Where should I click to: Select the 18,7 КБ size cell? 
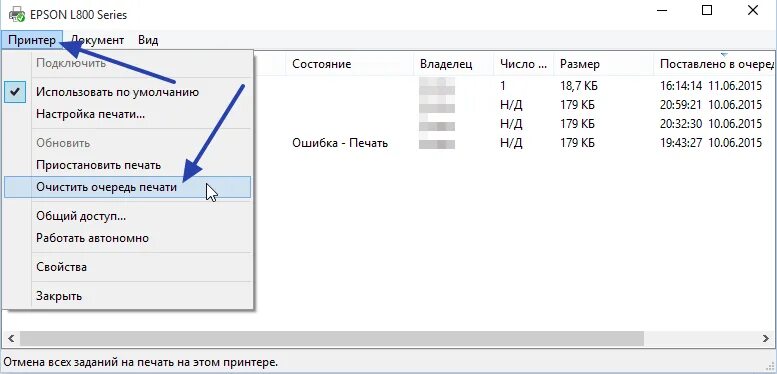(x=579, y=86)
